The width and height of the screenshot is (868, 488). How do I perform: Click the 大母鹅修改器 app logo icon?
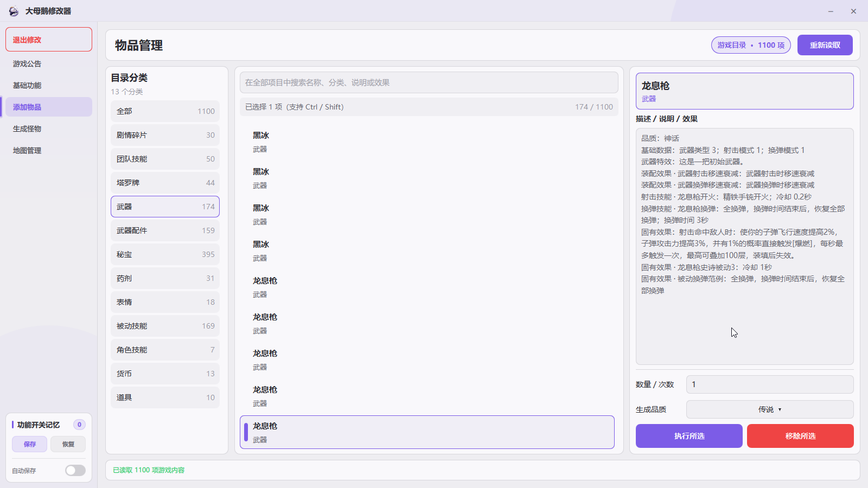tap(14, 11)
